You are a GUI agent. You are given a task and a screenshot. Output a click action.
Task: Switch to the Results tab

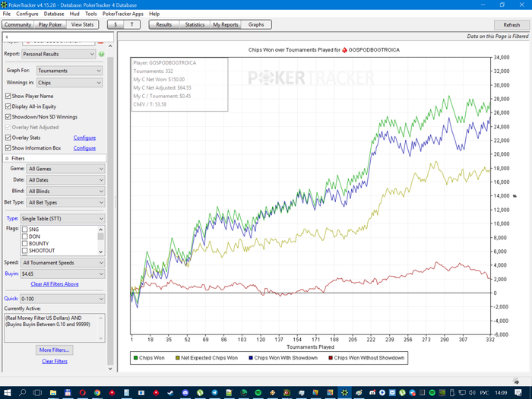(164, 24)
